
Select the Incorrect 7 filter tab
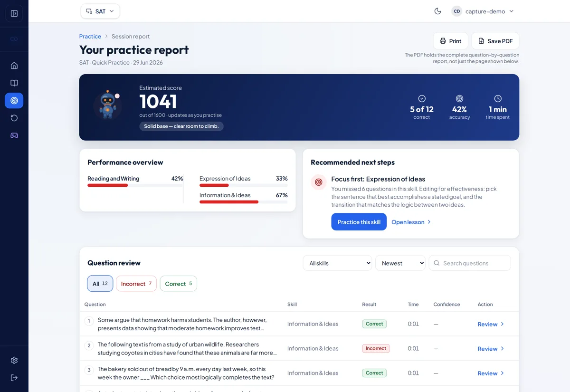(136, 284)
